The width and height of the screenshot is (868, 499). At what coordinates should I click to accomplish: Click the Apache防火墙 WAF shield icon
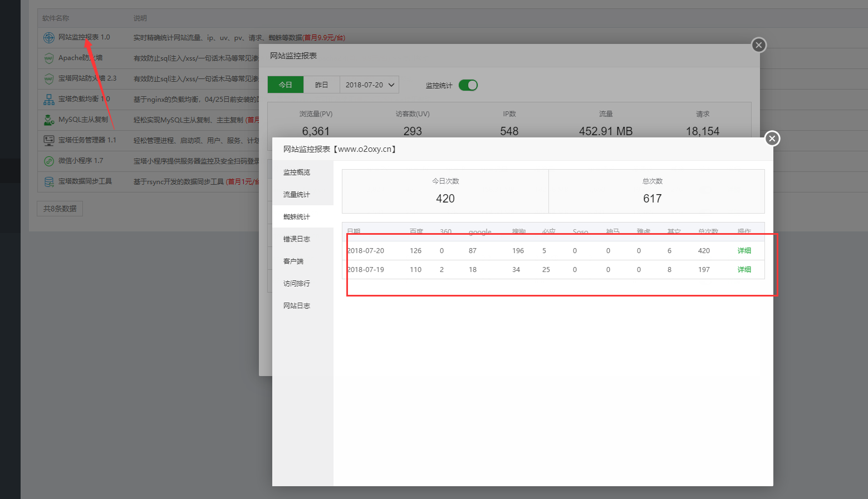49,58
